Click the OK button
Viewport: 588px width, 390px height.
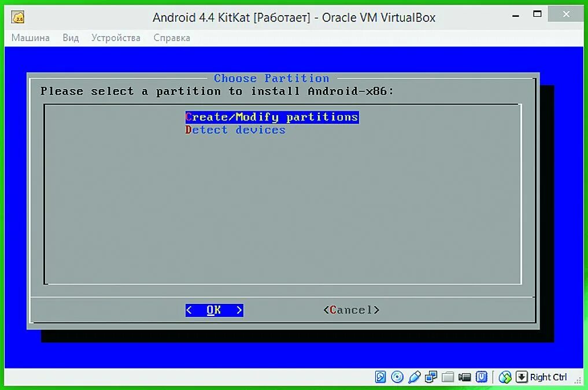tap(215, 310)
